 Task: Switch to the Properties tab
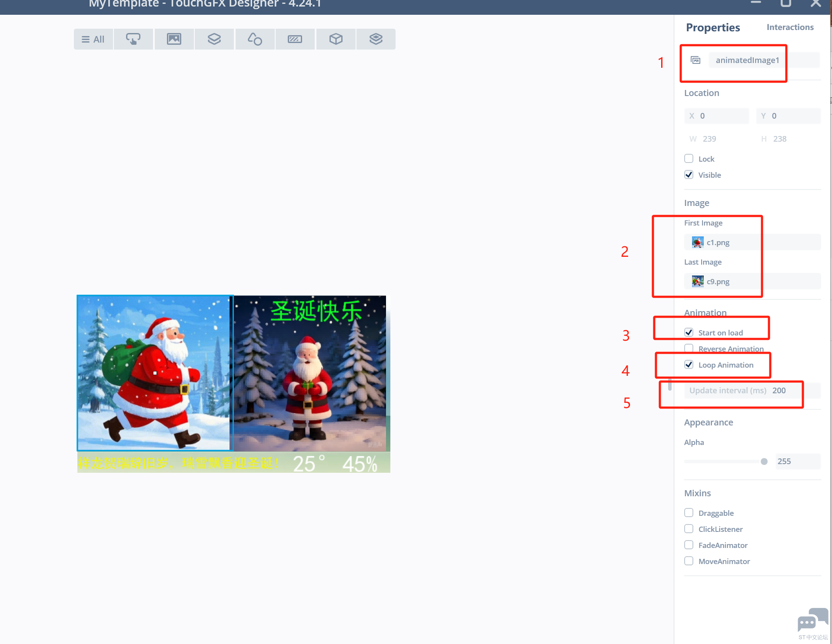[713, 27]
